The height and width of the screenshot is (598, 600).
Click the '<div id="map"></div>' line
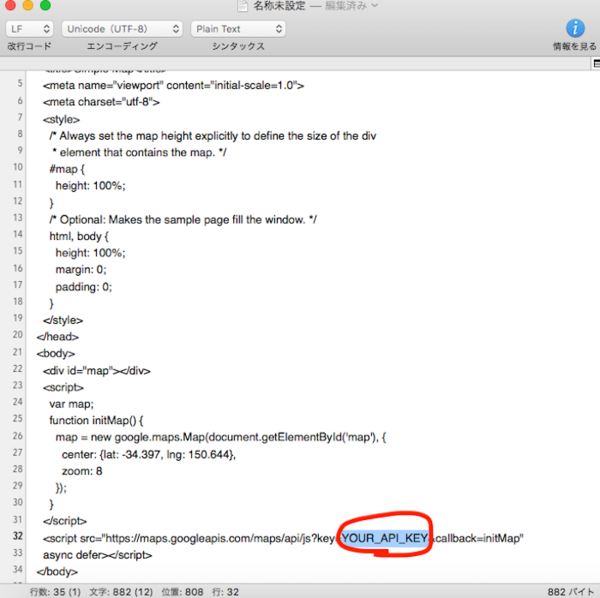click(96, 371)
